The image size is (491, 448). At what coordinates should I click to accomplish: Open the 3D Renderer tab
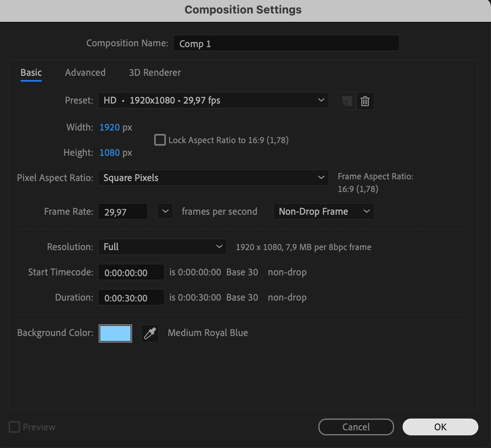click(155, 72)
